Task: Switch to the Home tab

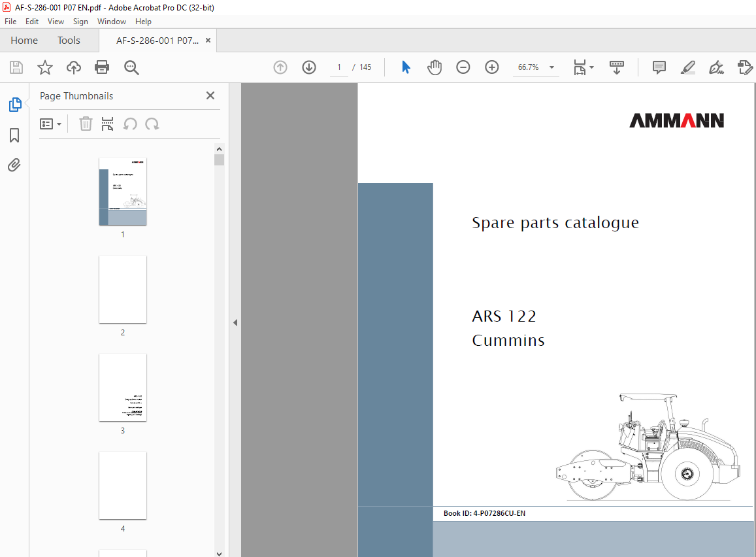Action: [24, 41]
